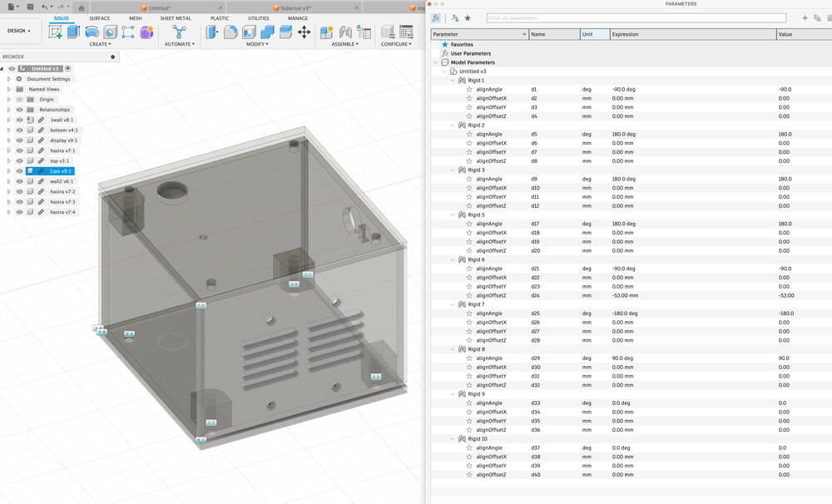Image resolution: width=832 pixels, height=504 pixels.
Task: Show the Origin folder
Action: pyautogui.click(x=20, y=99)
